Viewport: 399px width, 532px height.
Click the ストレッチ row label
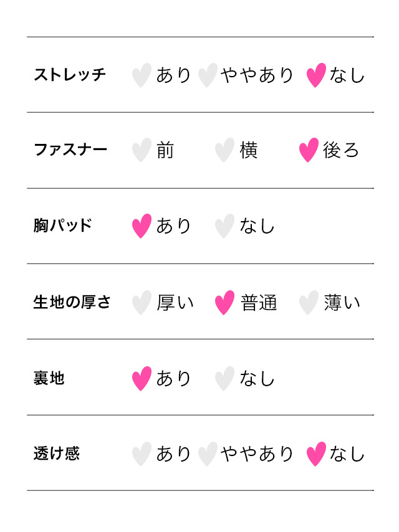[x=70, y=75]
